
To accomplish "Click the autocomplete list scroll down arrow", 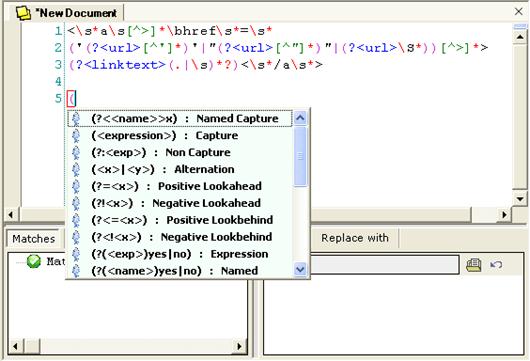I will coord(300,270).
